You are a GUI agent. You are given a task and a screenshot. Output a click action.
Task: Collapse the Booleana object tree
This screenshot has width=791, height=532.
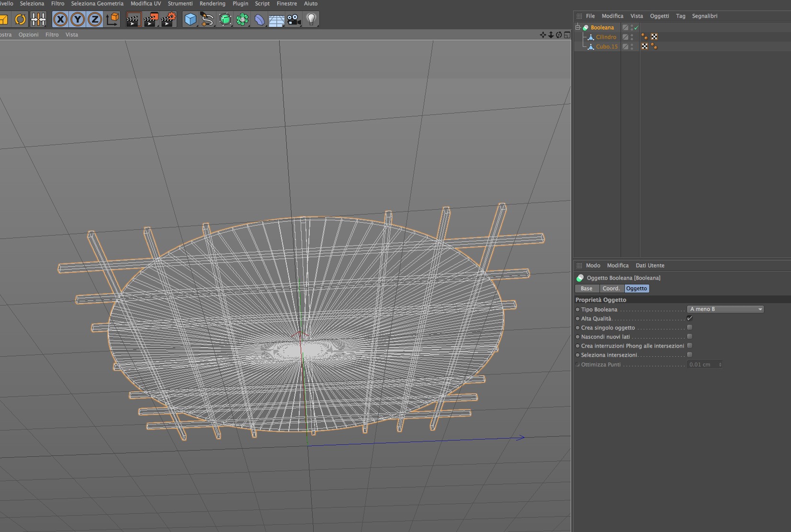[578, 27]
